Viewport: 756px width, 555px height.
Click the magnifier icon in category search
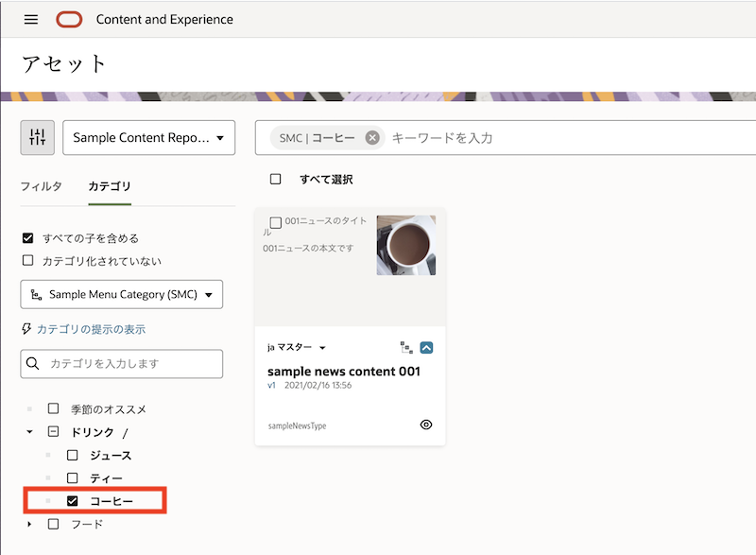[x=34, y=364]
